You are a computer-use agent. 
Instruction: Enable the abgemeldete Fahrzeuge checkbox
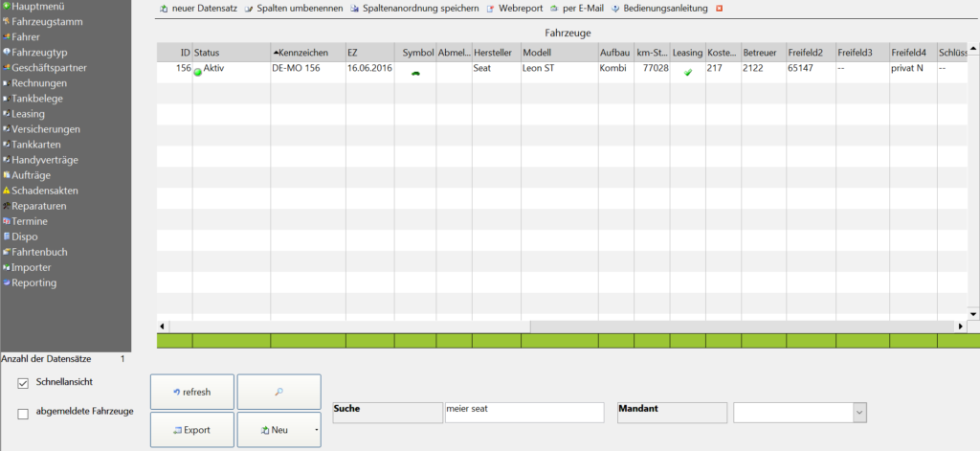(x=23, y=414)
